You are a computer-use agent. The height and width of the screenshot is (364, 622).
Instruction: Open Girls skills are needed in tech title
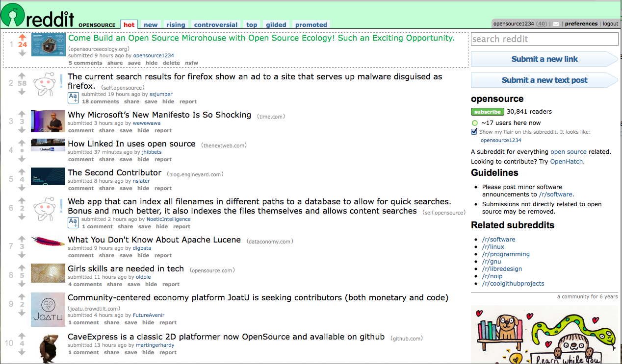(x=126, y=268)
